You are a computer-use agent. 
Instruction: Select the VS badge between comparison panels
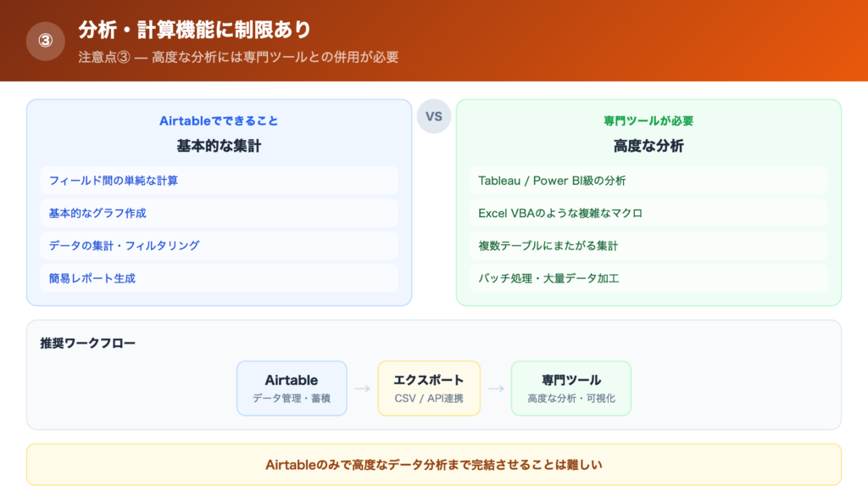tap(434, 116)
